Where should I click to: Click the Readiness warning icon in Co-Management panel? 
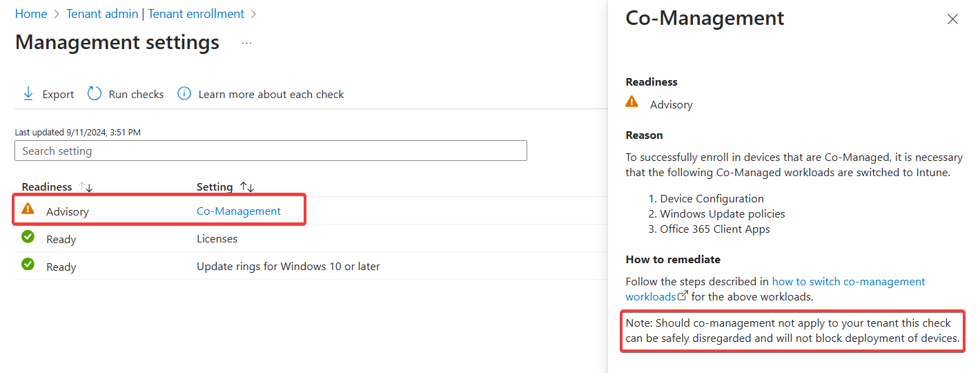(631, 102)
